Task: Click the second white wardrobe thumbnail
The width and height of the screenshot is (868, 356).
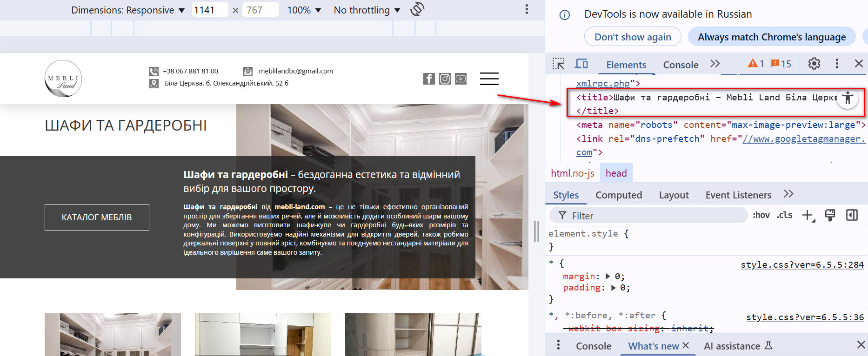Action: (263, 335)
